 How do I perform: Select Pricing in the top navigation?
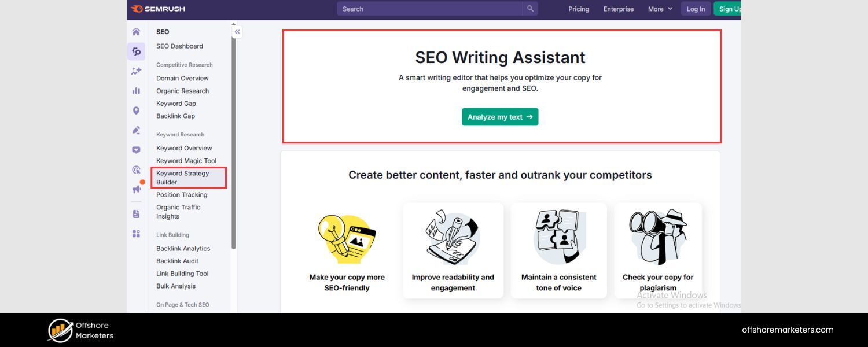[x=578, y=9]
